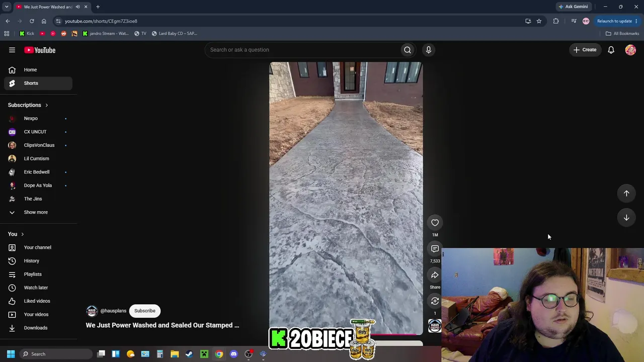This screenshot has width=644, height=362.
Task: Open Chrome media controls icon
Action: point(574,21)
